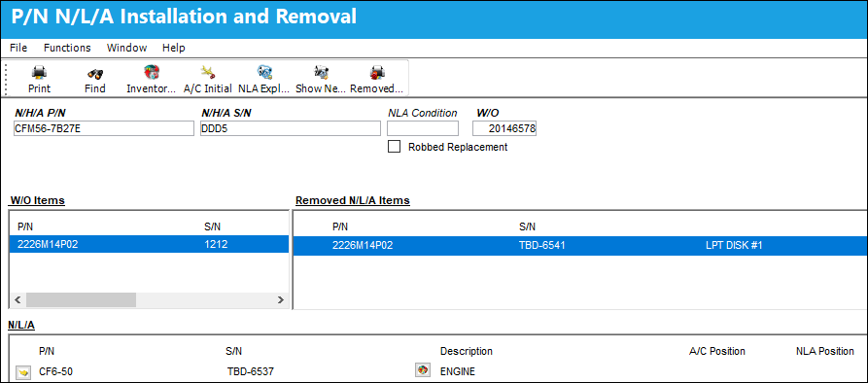Click S/N column header in N/L/A list
Viewport: 868px width, 383px height.
[233, 352]
